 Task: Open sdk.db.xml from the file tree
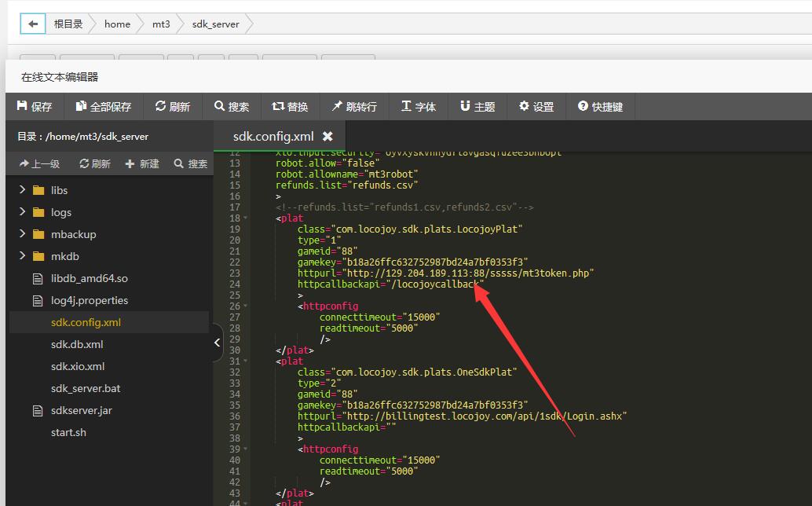click(77, 344)
